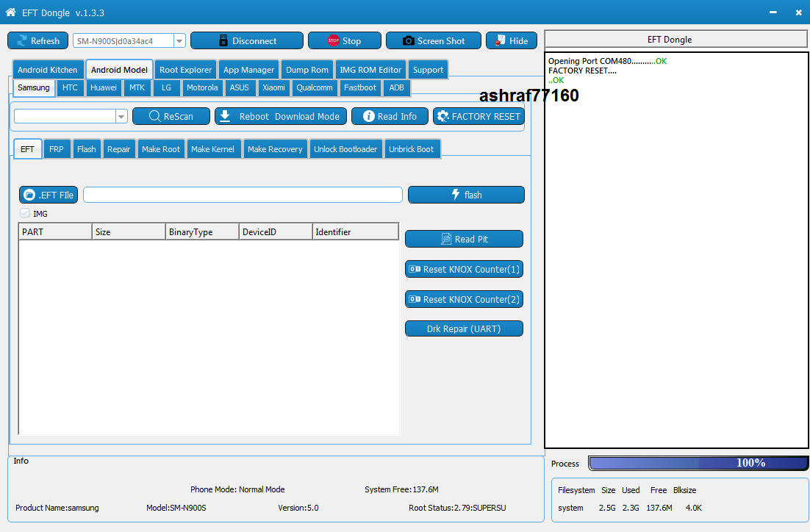
Task: Click the Identifier column header
Action: [x=356, y=232]
